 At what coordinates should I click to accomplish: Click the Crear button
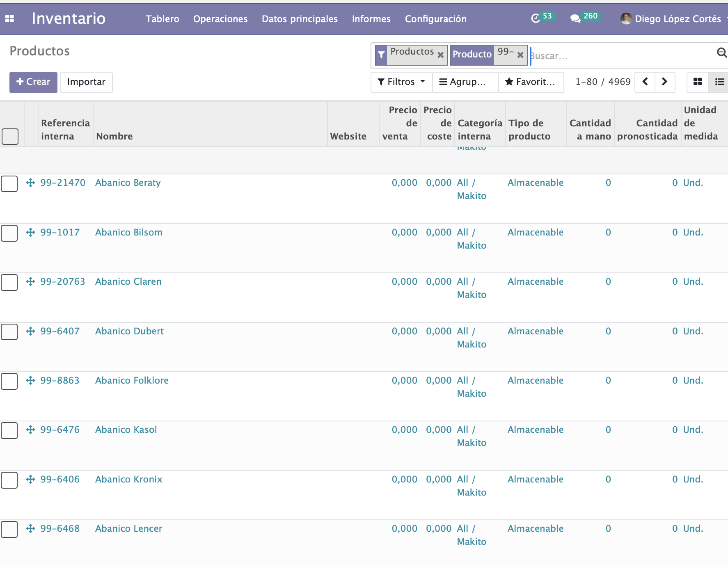tap(33, 82)
